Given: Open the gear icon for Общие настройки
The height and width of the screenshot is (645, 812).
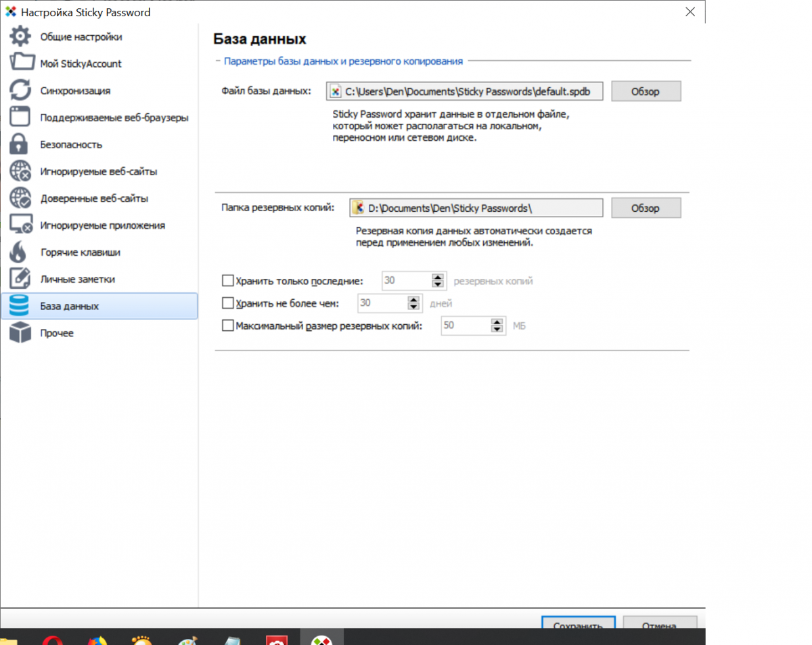Looking at the screenshot, I should tap(20, 37).
